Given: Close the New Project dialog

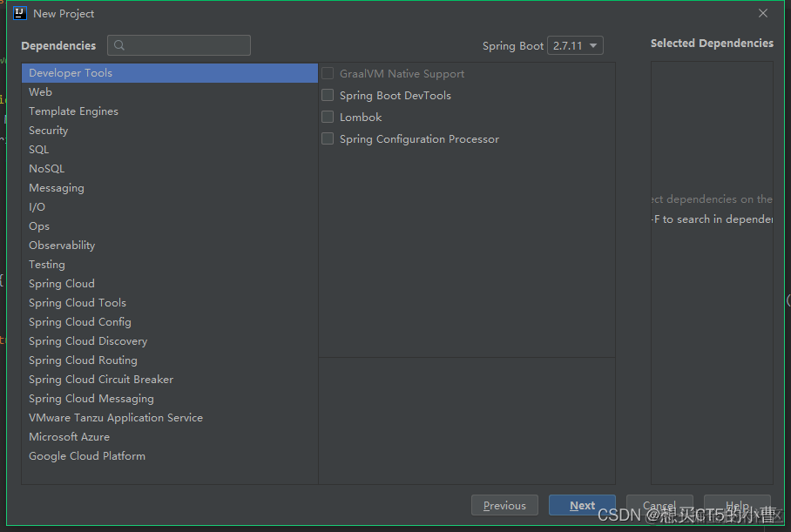Looking at the screenshot, I should [763, 14].
